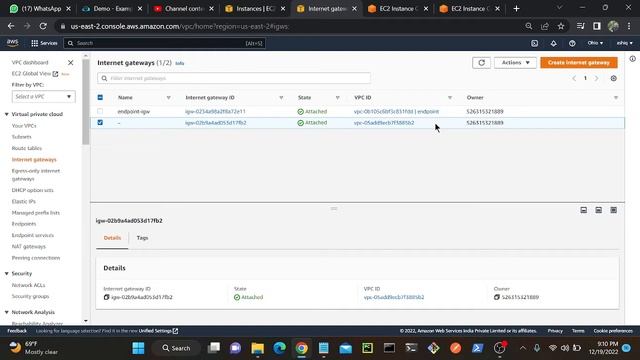Viewport: 640px width, 360px height.
Task: Open Microsoft Edge from taskbar
Action: tap(280, 348)
